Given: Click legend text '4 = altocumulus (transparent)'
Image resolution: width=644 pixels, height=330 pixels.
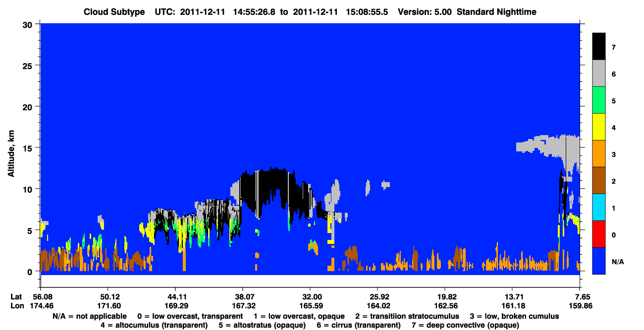Looking at the screenshot, I should tap(154, 325).
